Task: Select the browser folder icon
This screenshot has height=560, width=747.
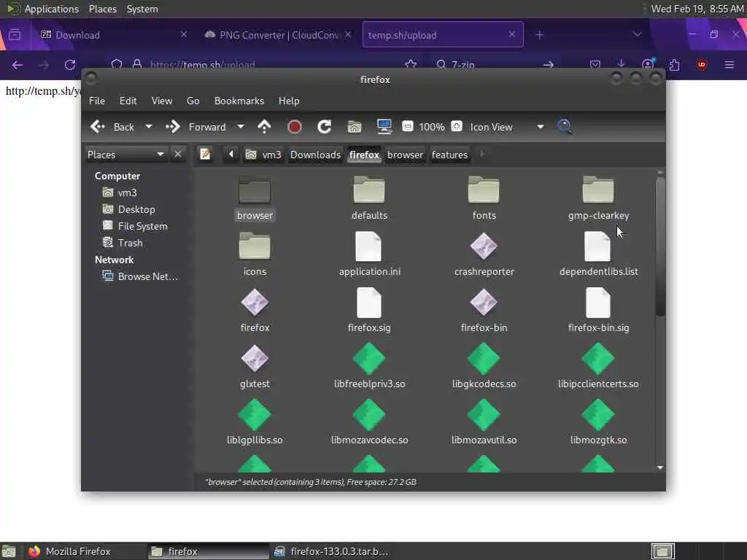Action: [255, 190]
